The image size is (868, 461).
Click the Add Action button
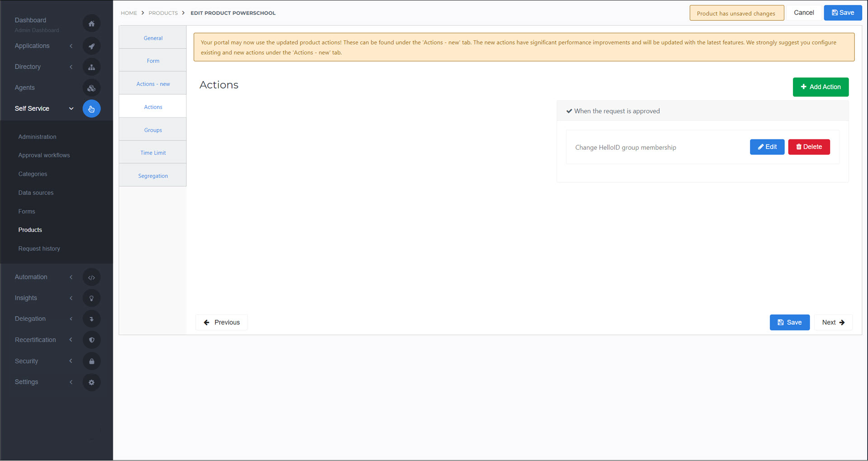[x=821, y=87]
